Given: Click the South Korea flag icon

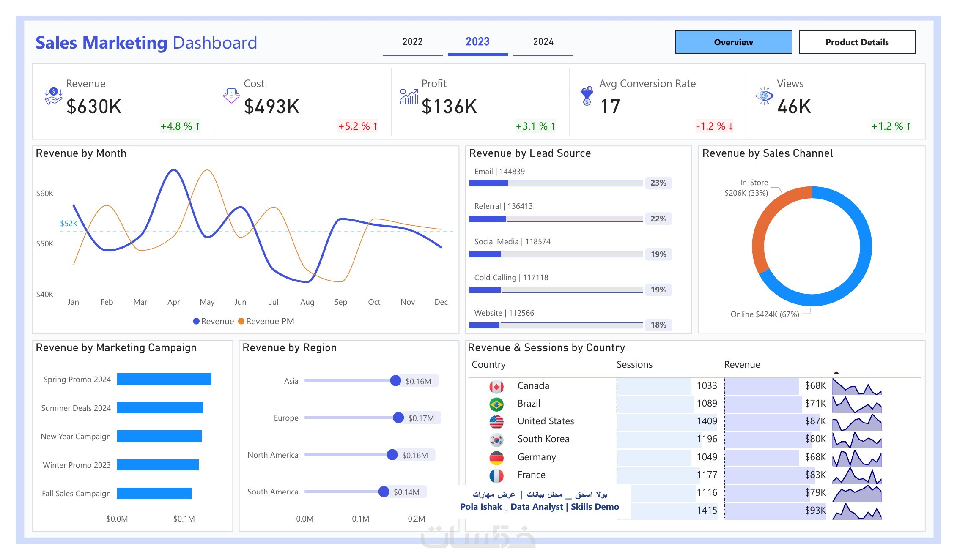Looking at the screenshot, I should [x=496, y=440].
